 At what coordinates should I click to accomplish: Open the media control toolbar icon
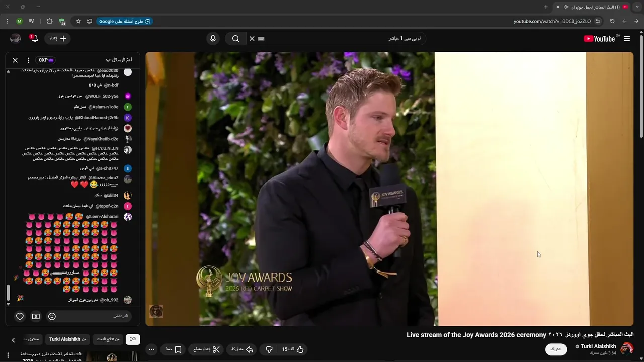tap(32, 21)
